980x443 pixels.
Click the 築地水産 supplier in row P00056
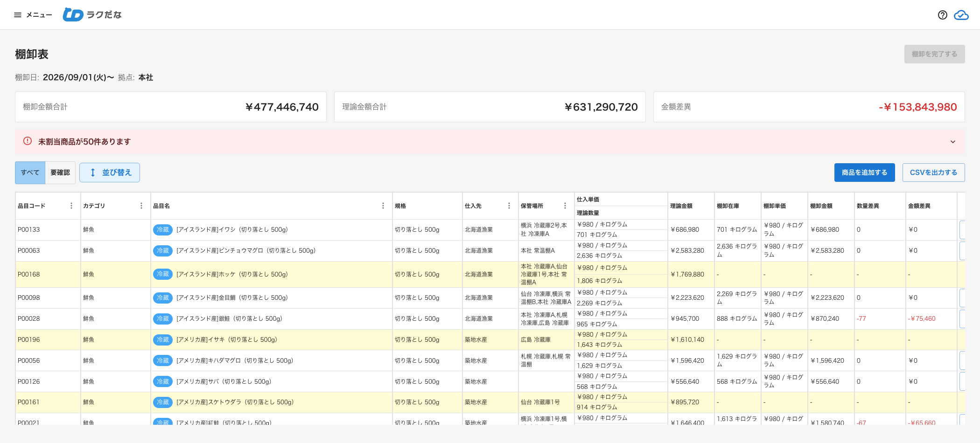(x=476, y=360)
